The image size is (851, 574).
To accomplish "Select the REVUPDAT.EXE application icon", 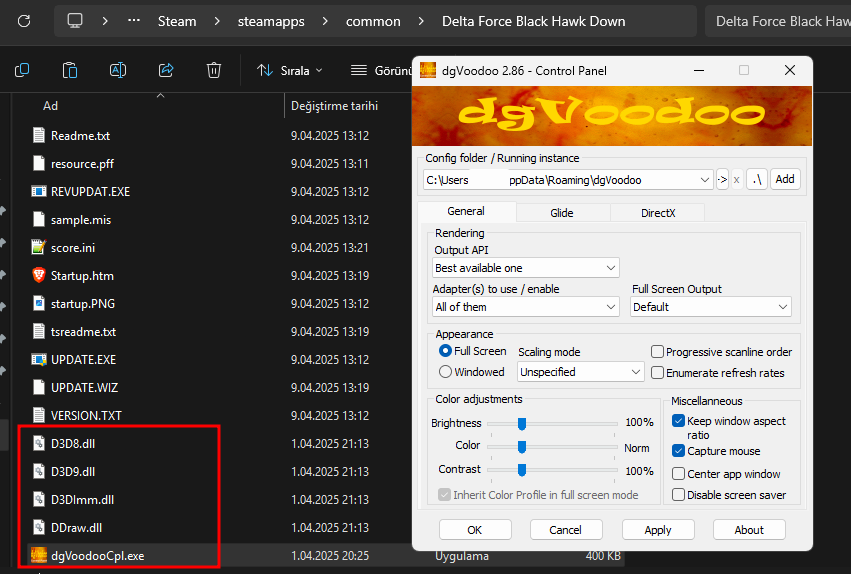I will click(39, 192).
